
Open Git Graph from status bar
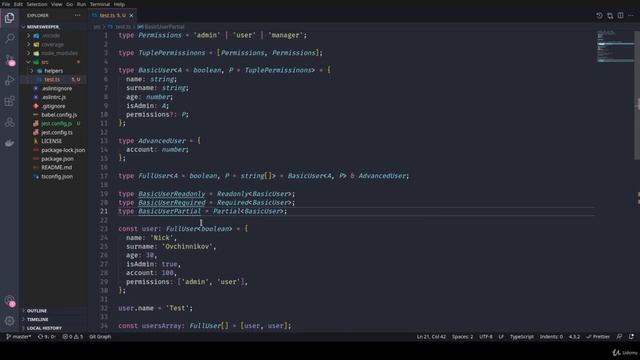(100, 337)
